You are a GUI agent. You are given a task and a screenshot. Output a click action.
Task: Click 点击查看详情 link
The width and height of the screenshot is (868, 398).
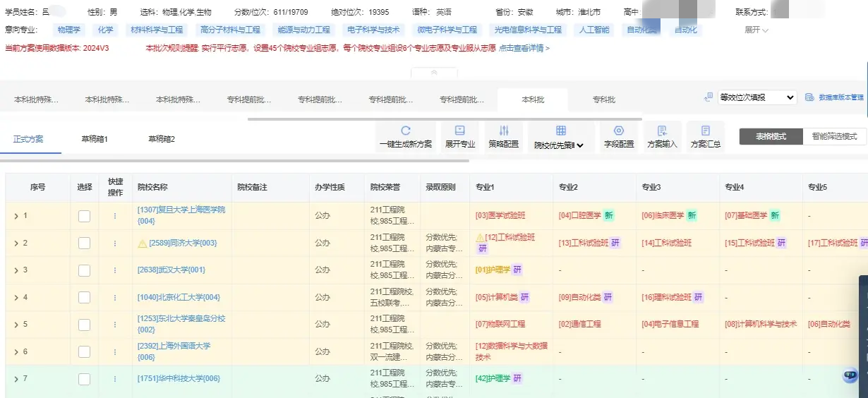(524, 48)
